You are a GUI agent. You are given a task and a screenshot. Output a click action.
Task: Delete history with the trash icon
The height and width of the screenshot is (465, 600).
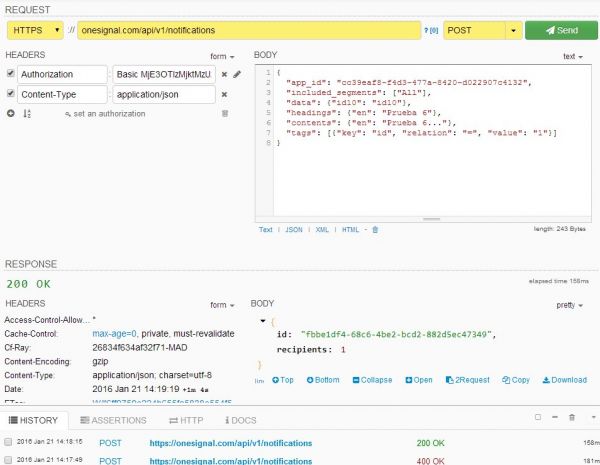pos(572,417)
